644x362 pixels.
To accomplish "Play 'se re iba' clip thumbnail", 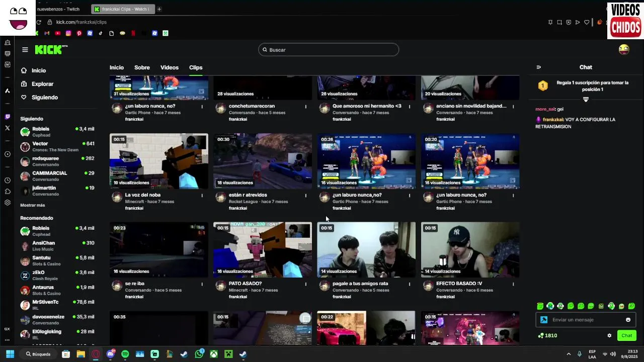I will tap(159, 250).
